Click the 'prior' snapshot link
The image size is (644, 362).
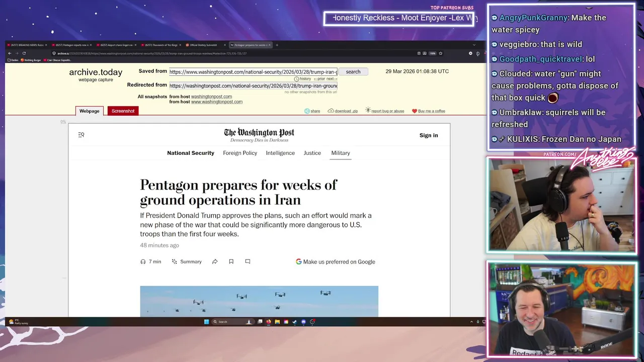(320, 79)
